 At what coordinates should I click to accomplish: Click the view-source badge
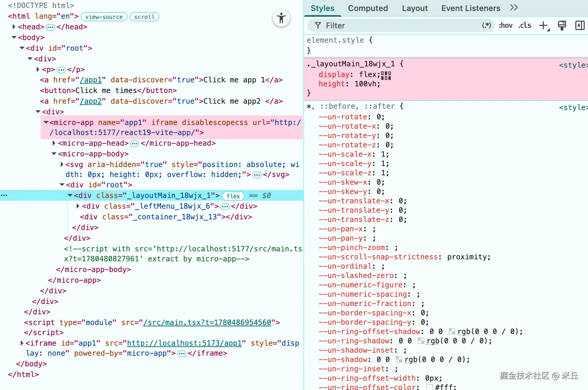coord(104,17)
